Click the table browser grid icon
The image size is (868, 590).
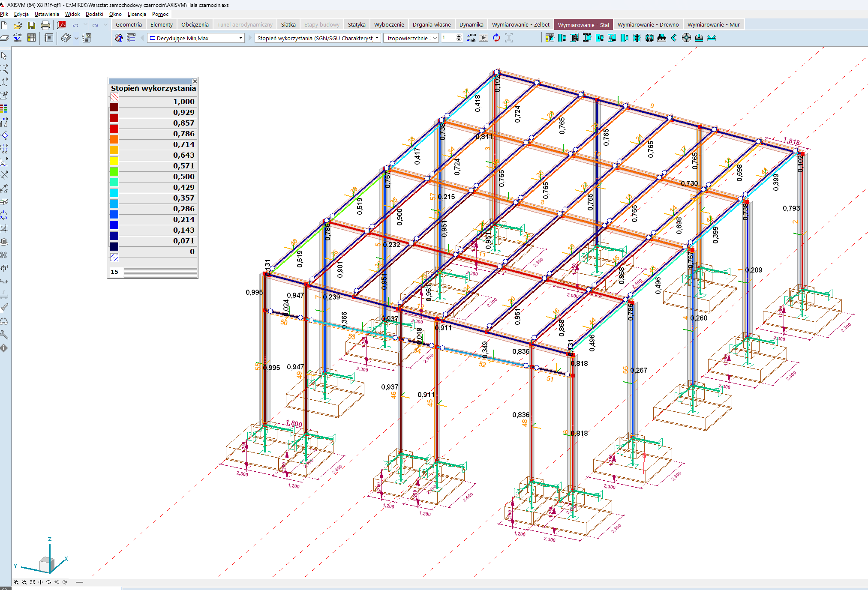coord(31,38)
